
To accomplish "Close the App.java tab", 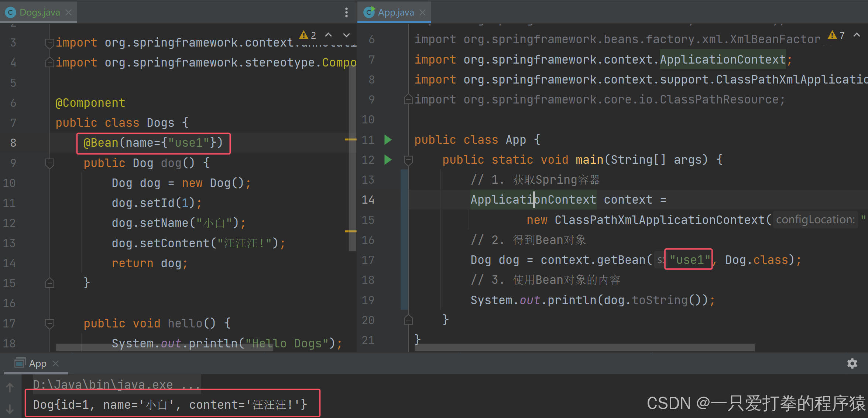I will coord(423,12).
